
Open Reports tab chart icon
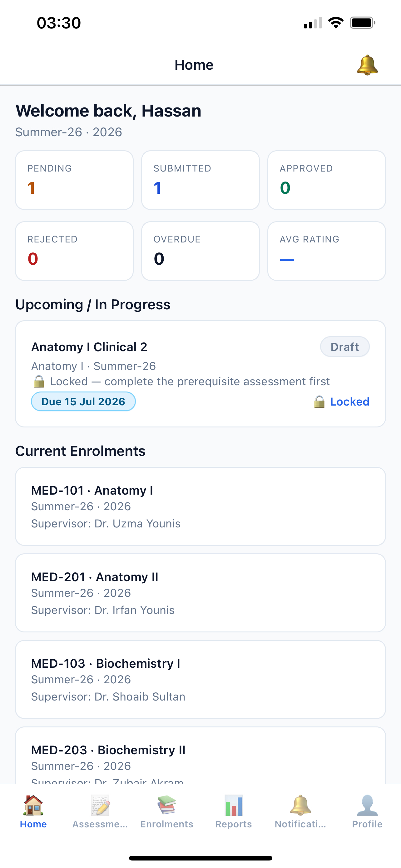234,805
